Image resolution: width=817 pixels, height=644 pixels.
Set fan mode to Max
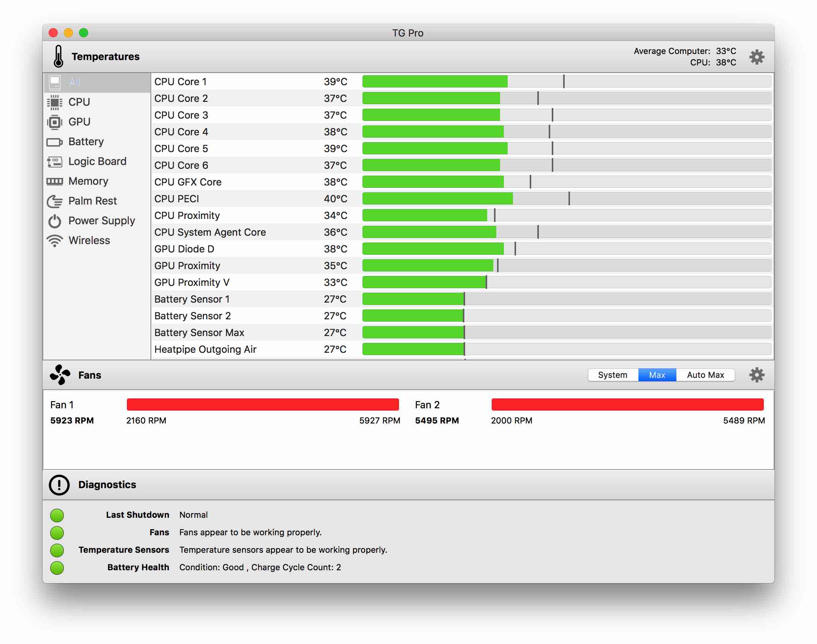pos(657,375)
